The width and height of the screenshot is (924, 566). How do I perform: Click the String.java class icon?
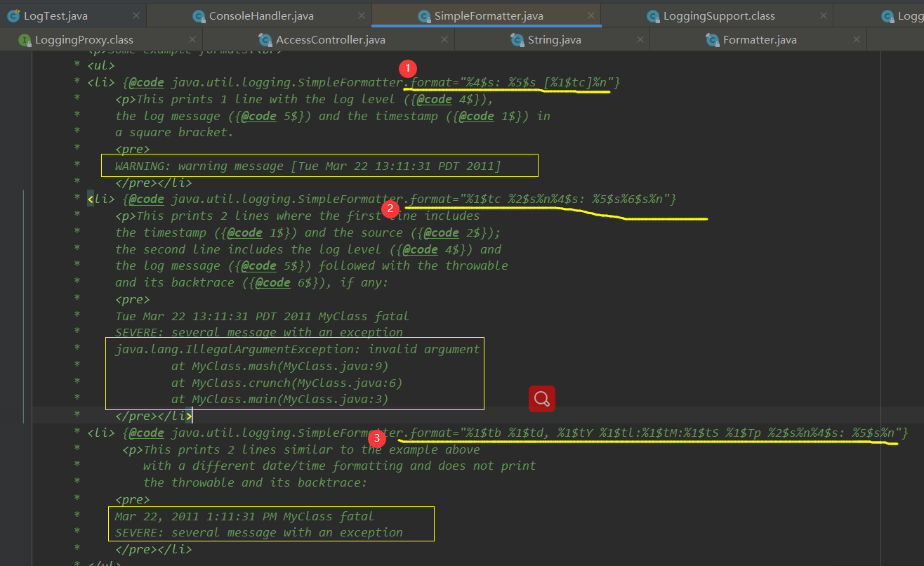coord(516,39)
